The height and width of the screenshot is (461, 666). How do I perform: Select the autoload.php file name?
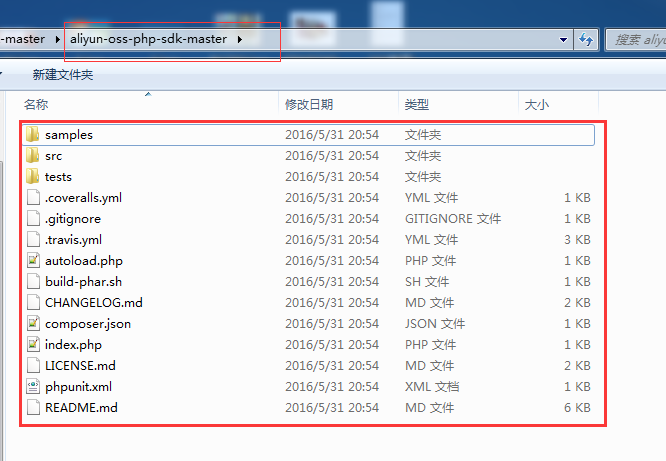click(x=84, y=261)
